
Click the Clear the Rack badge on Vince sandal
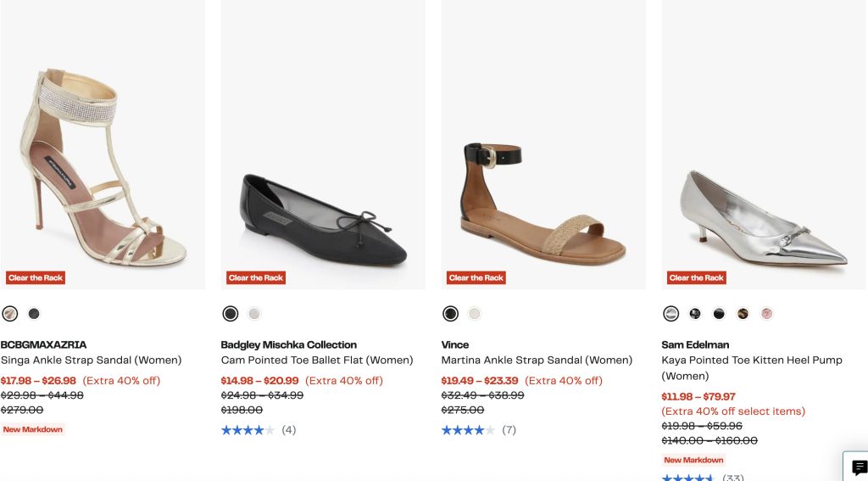(x=476, y=277)
